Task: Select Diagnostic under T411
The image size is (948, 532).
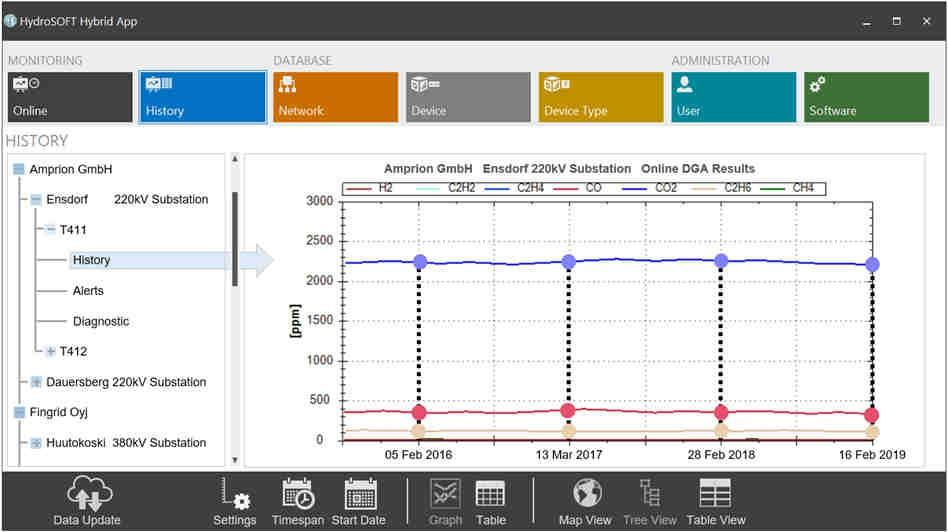Action: click(x=101, y=322)
